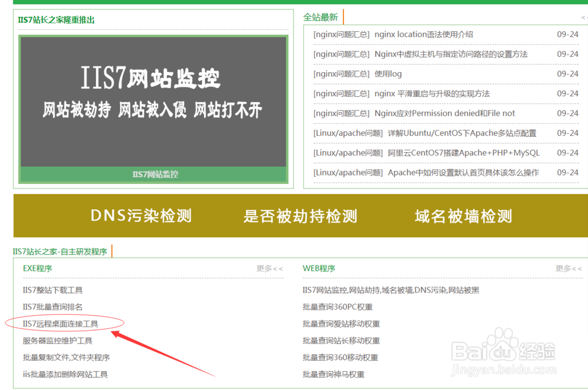Image resolution: width=588 pixels, height=390 pixels.
Task: Click 更多<< beside EXE程序
Action: coord(269,268)
